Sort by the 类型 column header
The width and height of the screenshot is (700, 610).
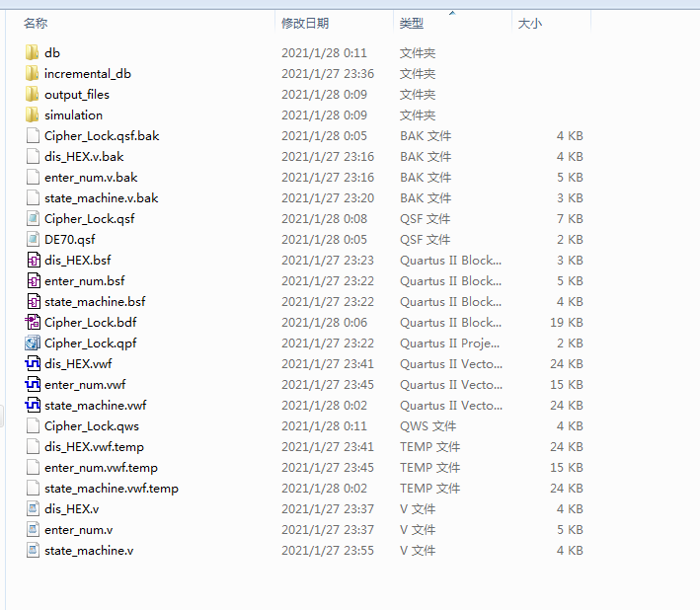pyautogui.click(x=412, y=24)
